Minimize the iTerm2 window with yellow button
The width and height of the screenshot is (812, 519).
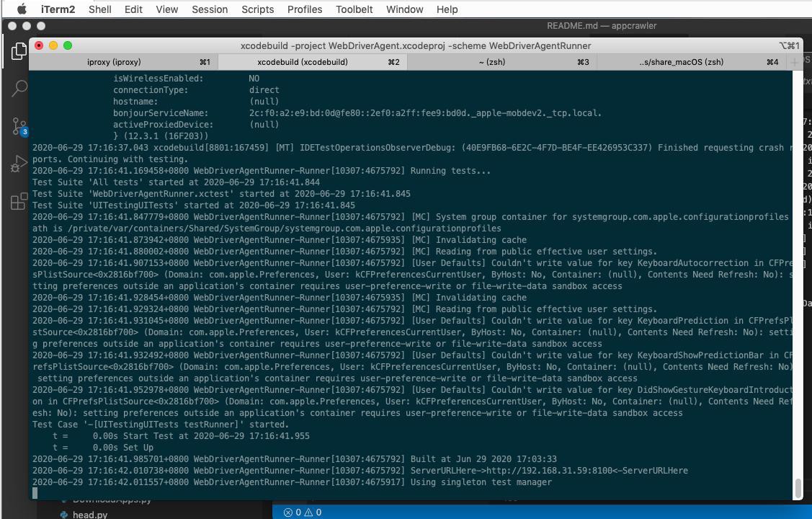pyautogui.click(x=53, y=45)
